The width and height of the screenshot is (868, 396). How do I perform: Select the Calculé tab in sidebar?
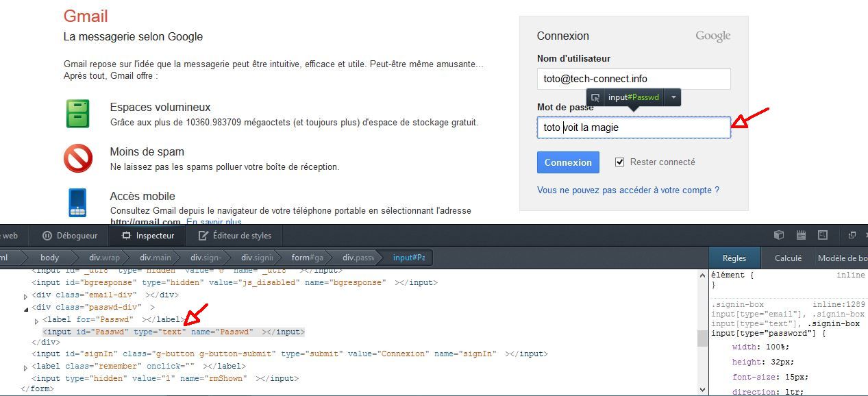[788, 258]
